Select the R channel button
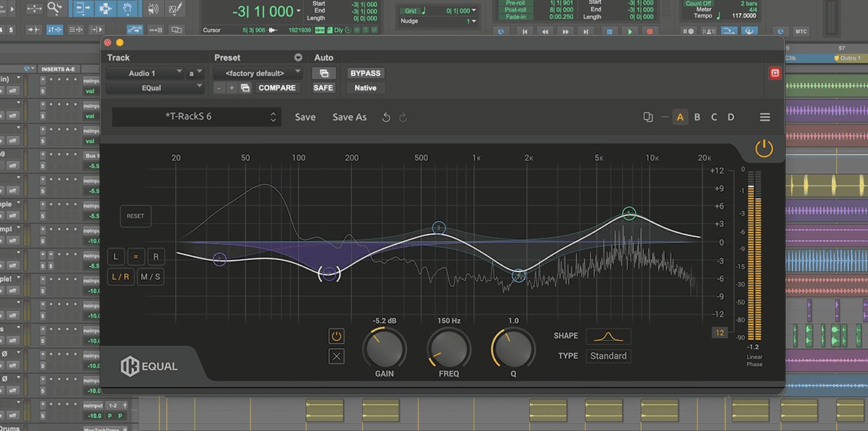This screenshot has width=868, height=431. (x=156, y=256)
